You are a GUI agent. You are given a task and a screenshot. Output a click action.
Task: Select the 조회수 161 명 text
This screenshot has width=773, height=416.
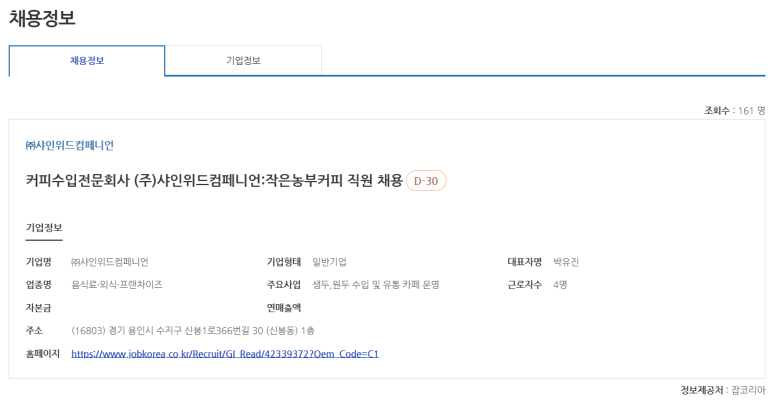pos(735,111)
